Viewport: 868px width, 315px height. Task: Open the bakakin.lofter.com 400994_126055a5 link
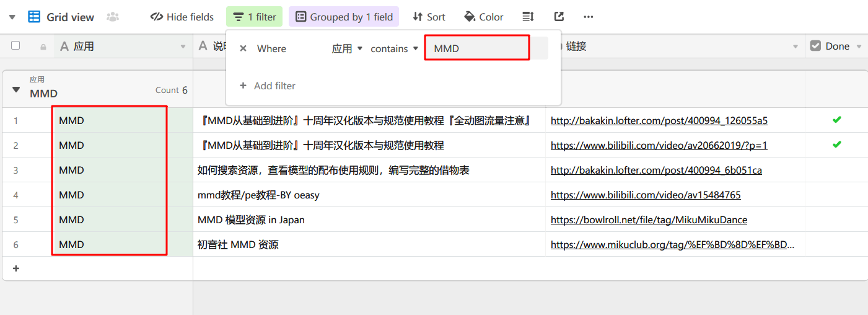(x=659, y=120)
